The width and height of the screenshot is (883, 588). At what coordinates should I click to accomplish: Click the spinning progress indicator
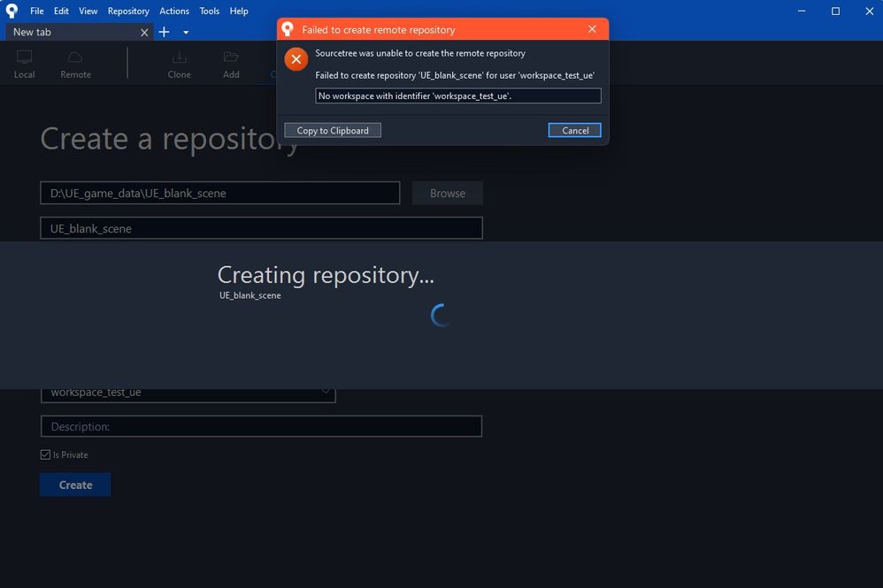click(x=441, y=315)
